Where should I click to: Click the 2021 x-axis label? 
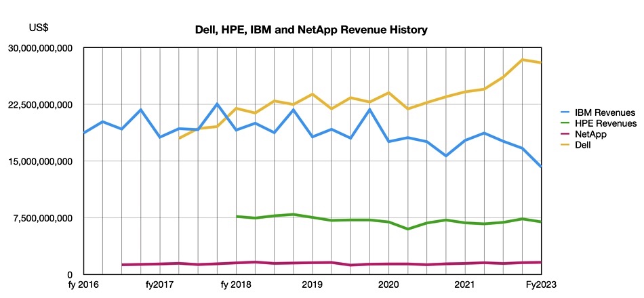[464, 284]
